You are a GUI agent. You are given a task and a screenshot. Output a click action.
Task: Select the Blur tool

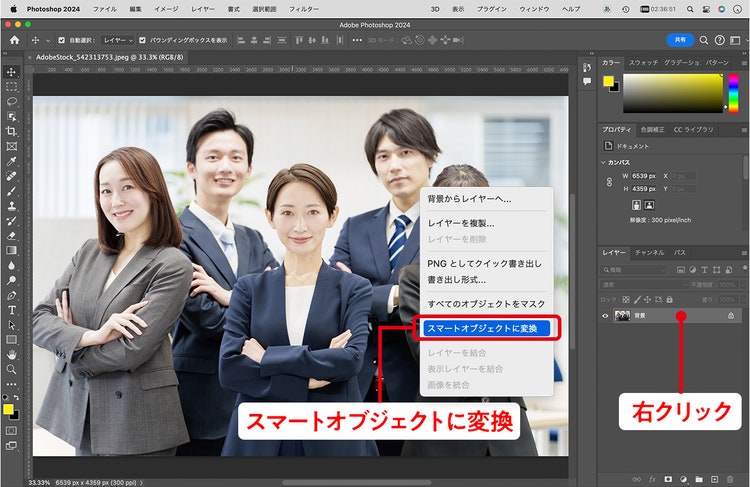(11, 265)
